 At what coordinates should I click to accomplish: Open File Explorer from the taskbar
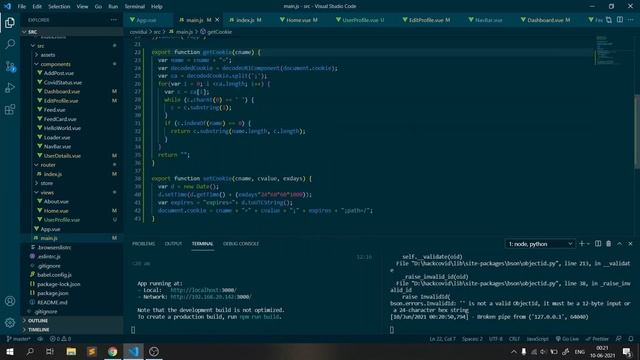tap(71, 351)
